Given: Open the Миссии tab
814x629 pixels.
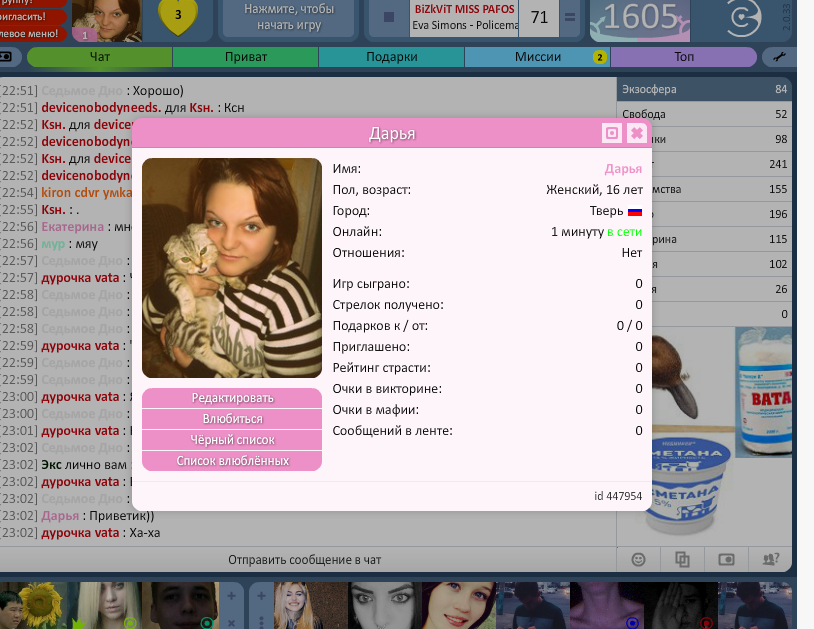Looking at the screenshot, I should coord(537,57).
